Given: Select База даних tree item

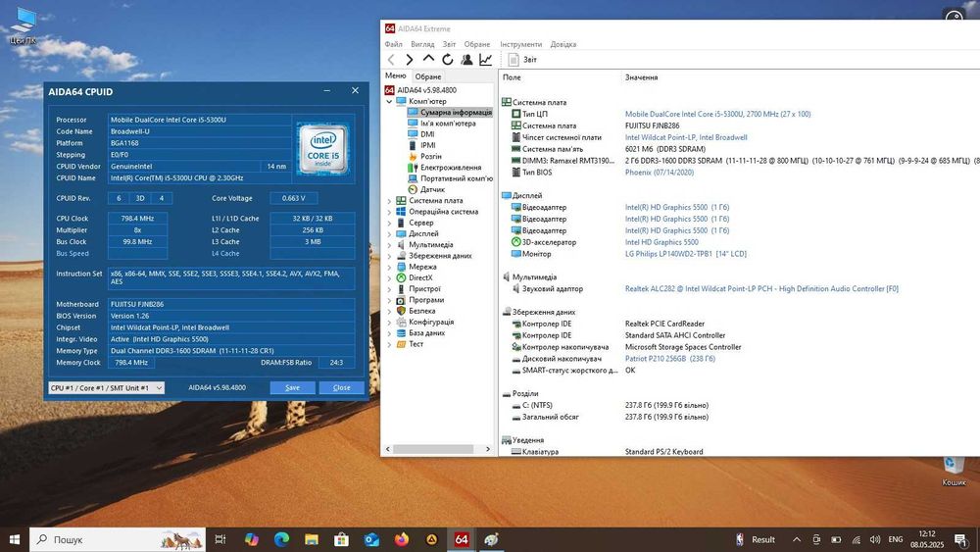Looking at the screenshot, I should click(x=427, y=333).
